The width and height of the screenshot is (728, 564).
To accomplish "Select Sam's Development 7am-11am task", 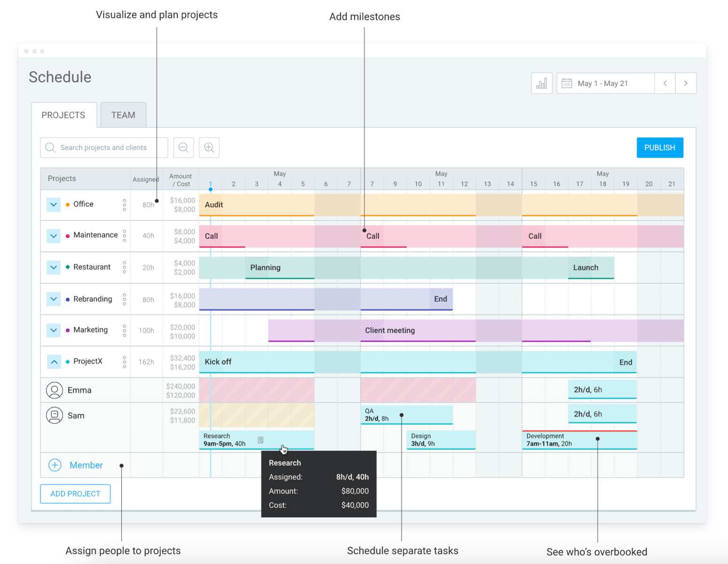I will pos(579,440).
